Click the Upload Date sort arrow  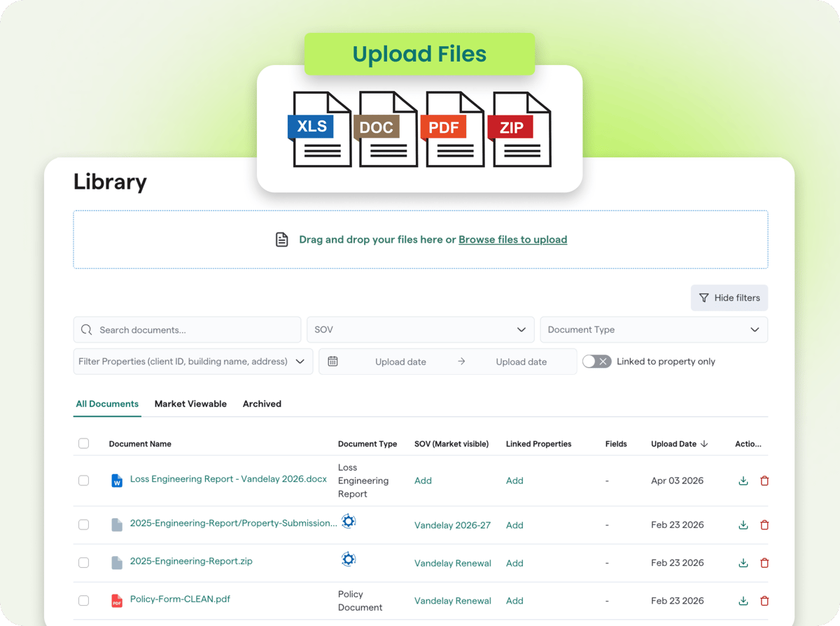[703, 443]
